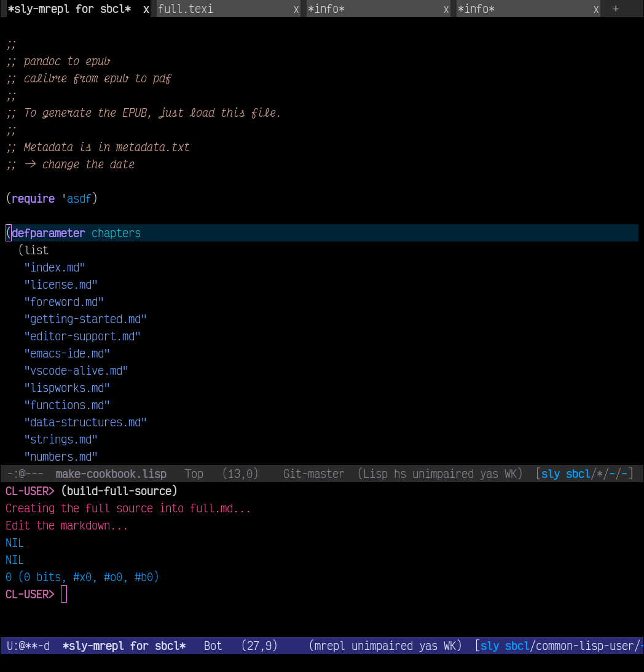Screen dimensions: 644x672
Task: Click the active CL-USER> prompt input
Action: point(64,595)
